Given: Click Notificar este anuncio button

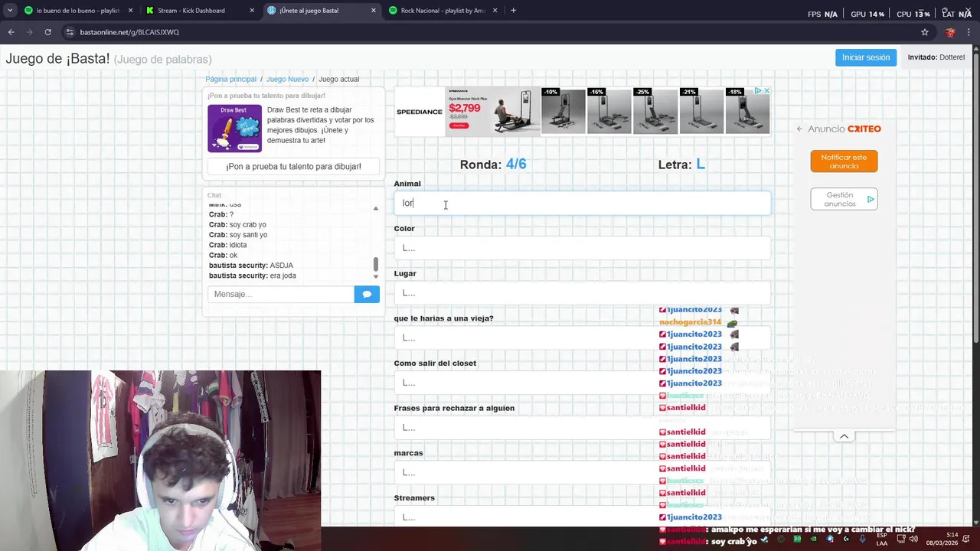Looking at the screenshot, I should (844, 161).
